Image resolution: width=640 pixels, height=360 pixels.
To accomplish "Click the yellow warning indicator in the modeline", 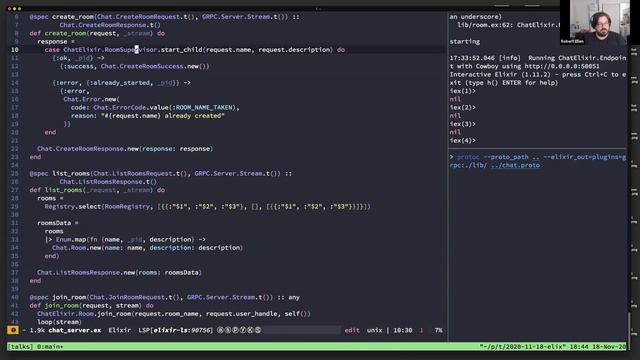I will tap(13, 330).
